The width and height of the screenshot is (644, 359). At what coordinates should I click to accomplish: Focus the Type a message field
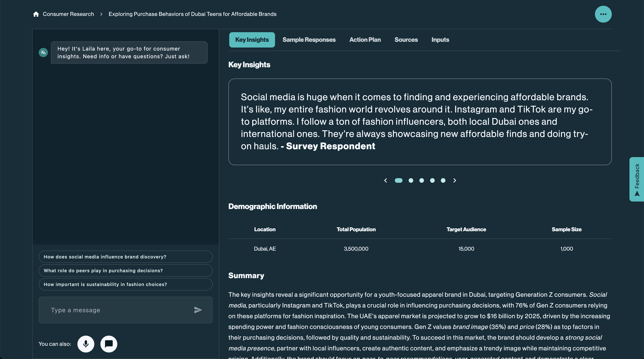coord(117,310)
